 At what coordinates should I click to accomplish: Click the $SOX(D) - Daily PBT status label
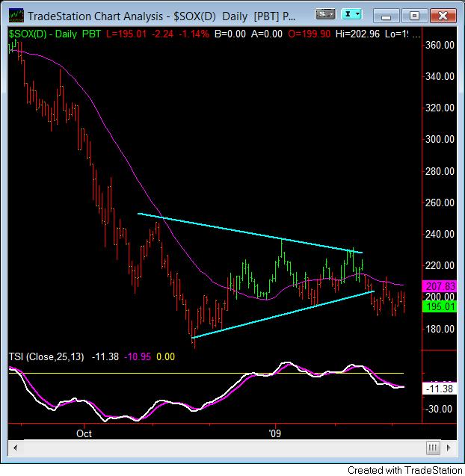coord(55,34)
